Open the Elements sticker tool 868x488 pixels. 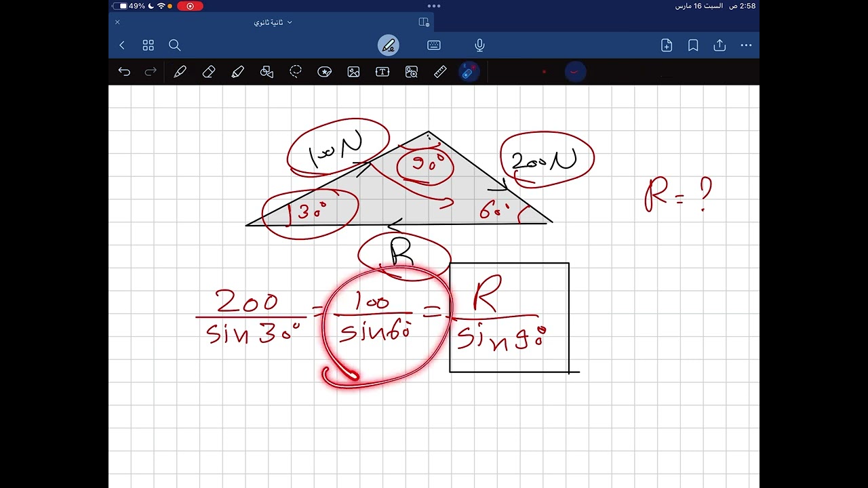(325, 71)
